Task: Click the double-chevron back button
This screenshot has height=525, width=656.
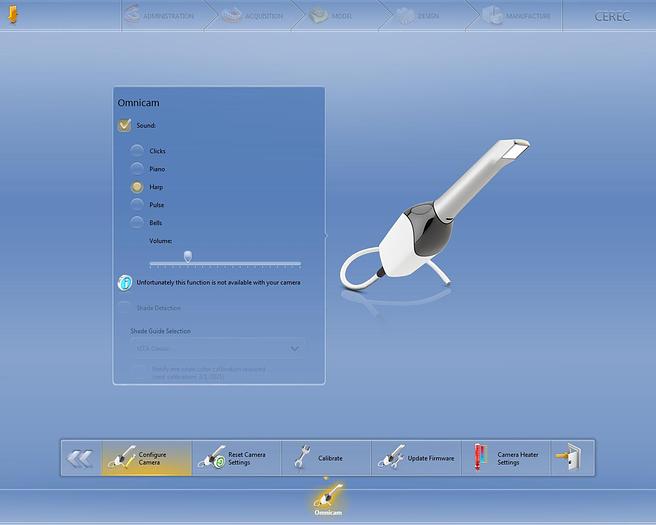Action: tap(81, 458)
